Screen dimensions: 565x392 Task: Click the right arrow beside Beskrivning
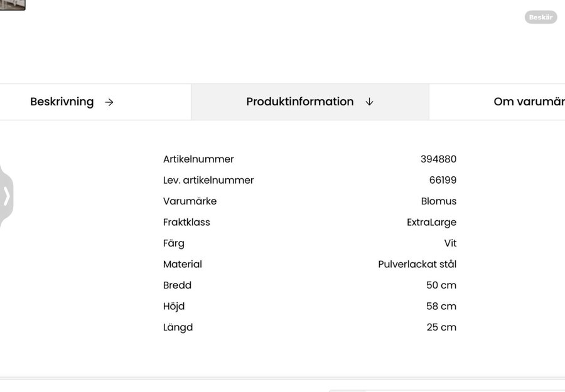pos(109,102)
